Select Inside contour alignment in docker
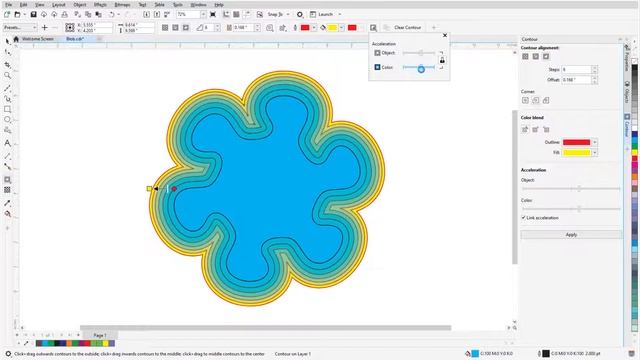 (536, 56)
